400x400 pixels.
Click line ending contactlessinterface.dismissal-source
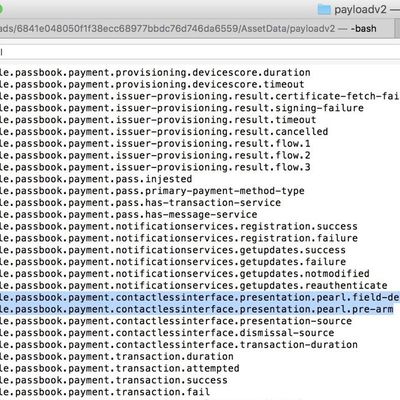point(167,333)
